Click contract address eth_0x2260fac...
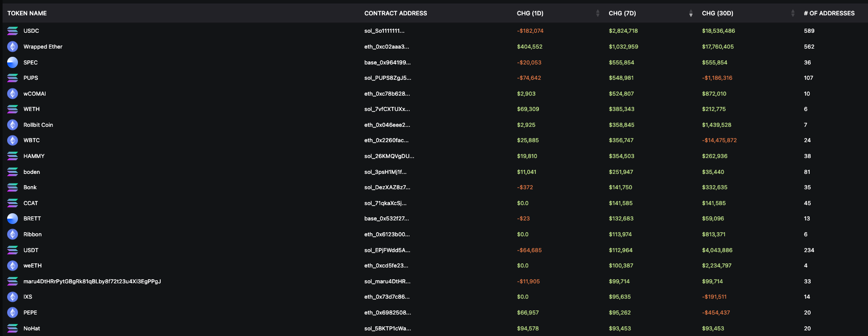The height and width of the screenshot is (336, 868). click(386, 141)
